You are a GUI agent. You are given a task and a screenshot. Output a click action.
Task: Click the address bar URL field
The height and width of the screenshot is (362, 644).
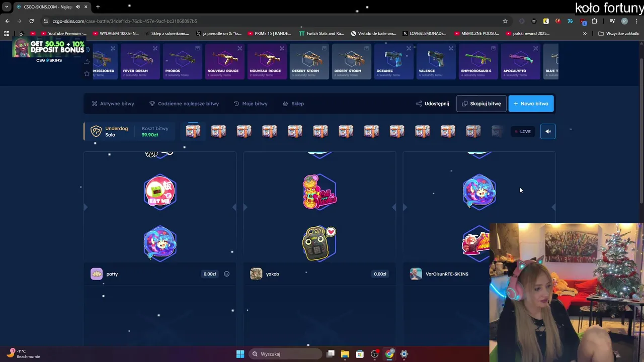click(272, 21)
